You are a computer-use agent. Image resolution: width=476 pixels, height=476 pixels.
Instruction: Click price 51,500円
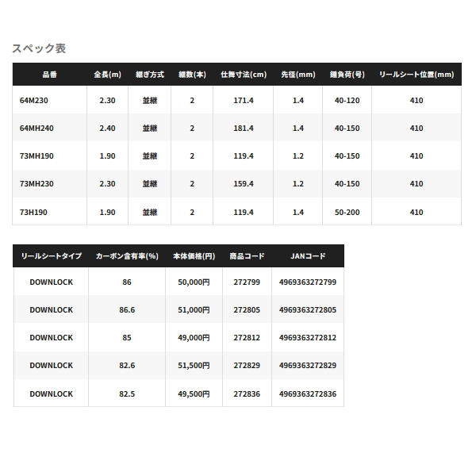tap(194, 366)
